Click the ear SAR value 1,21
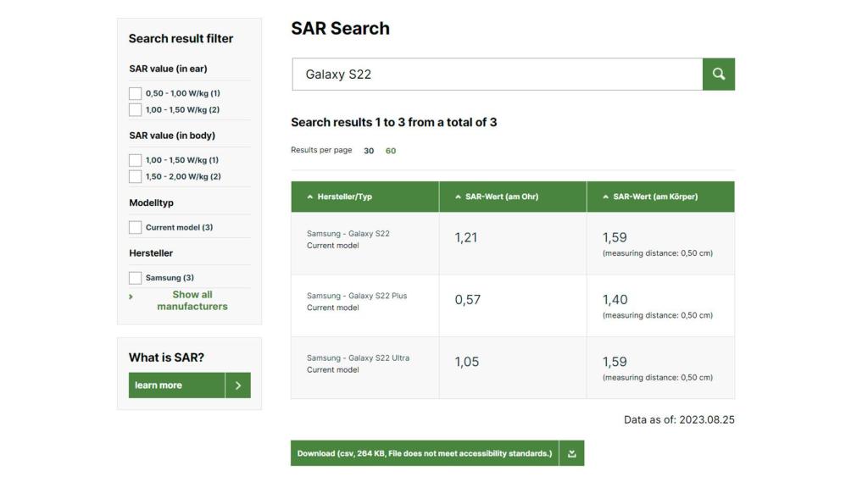Screen dimensions: 868x488 (466, 238)
